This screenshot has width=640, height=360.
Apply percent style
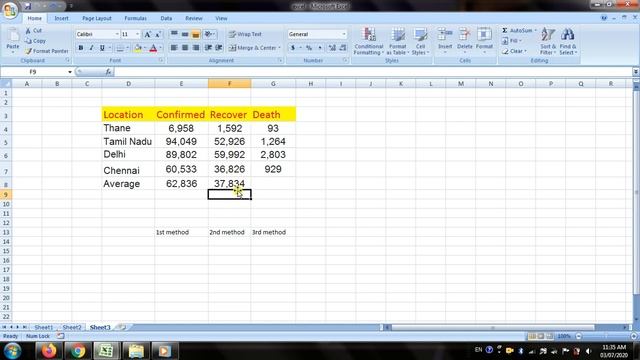[309, 48]
